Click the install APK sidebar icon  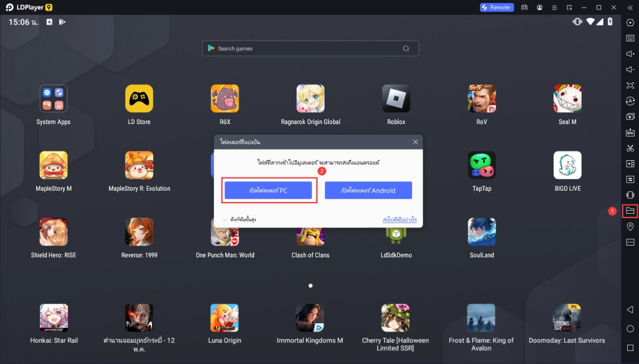click(630, 133)
